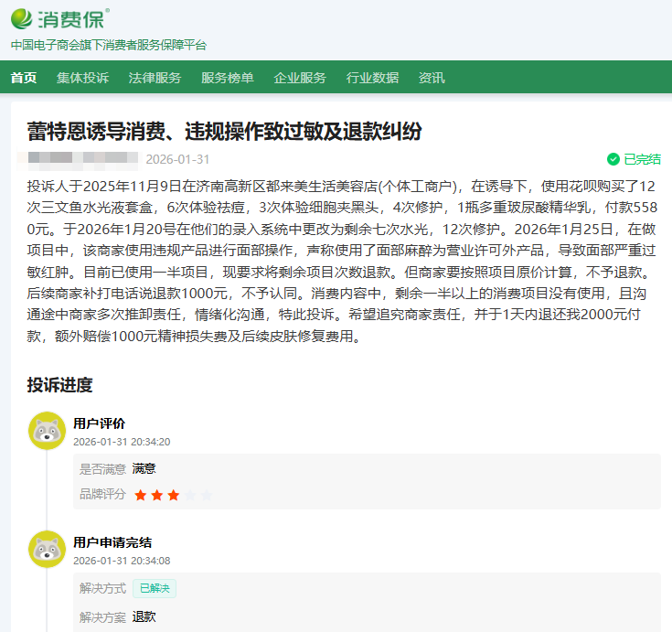The height and width of the screenshot is (632, 672).
Task: Open the 集体投诉 menu item
Action: (82, 78)
